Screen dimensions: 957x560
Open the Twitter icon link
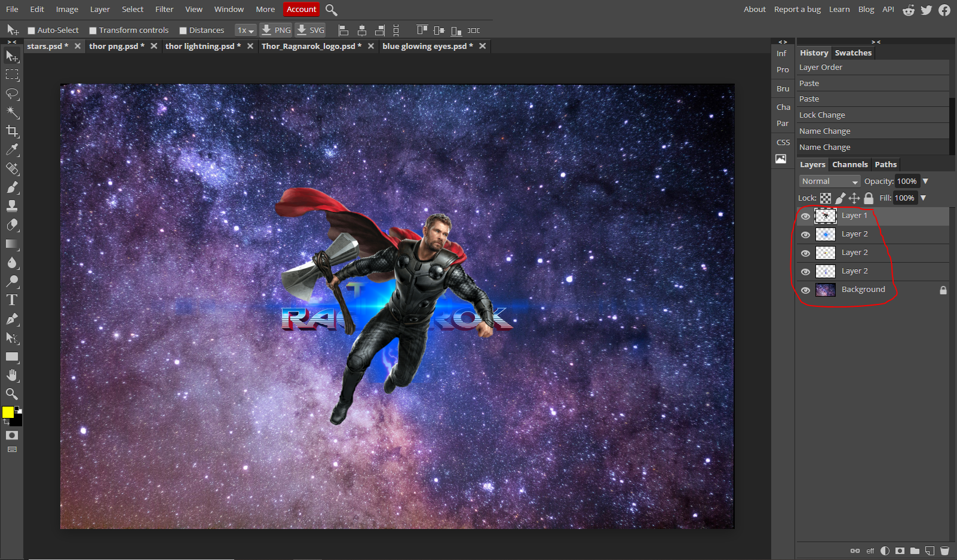[x=927, y=10]
